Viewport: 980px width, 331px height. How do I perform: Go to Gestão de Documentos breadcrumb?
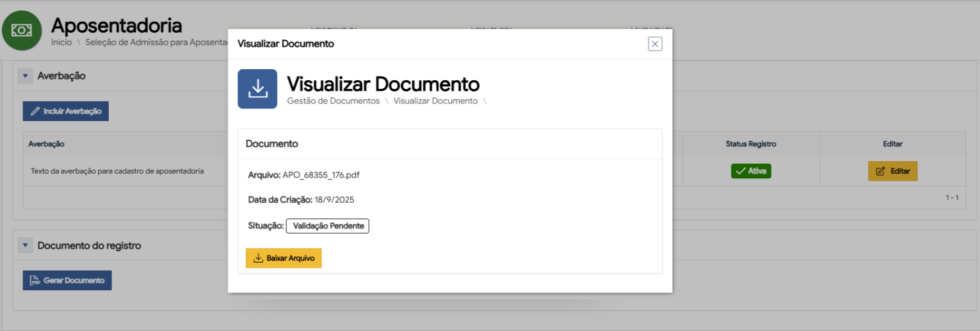click(333, 101)
